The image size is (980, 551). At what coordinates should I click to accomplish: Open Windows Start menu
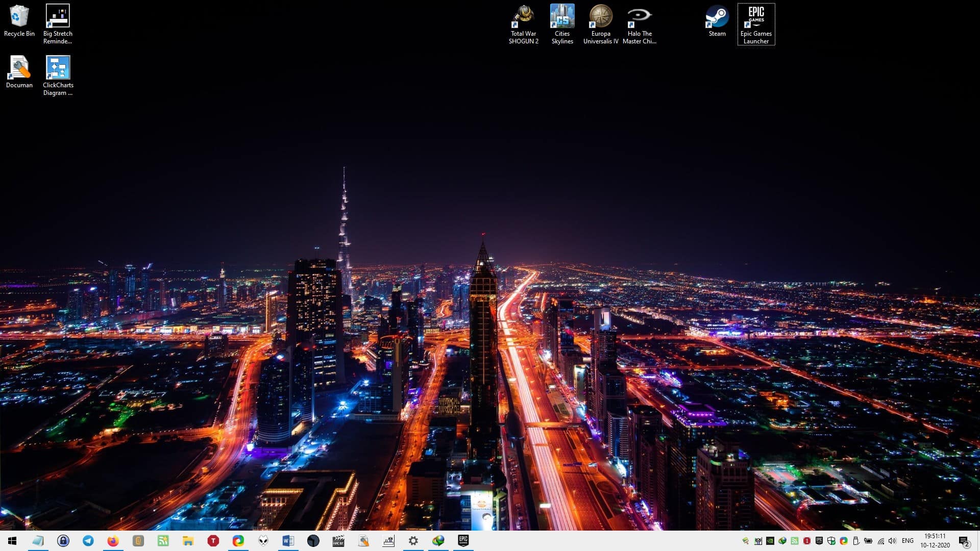coord(11,540)
